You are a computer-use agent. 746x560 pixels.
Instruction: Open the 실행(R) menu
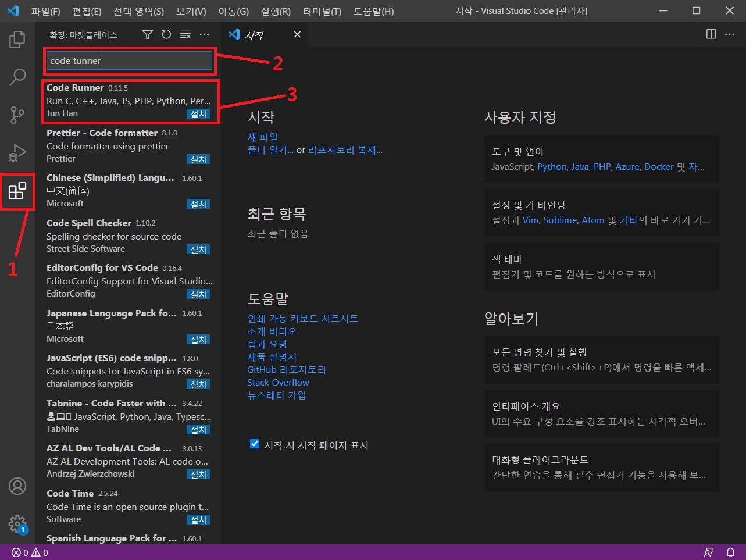pos(276,11)
